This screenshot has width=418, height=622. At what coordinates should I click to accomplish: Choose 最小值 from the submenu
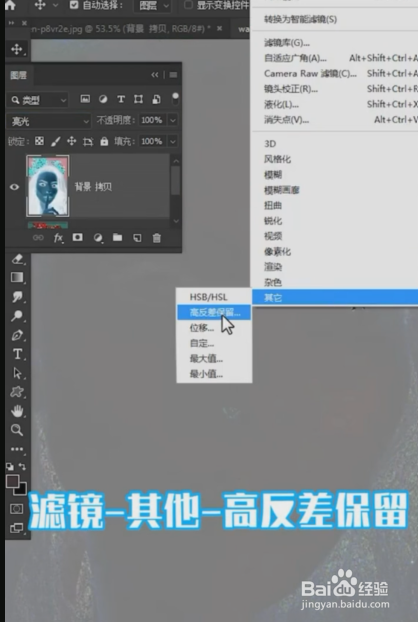[x=214, y=374]
